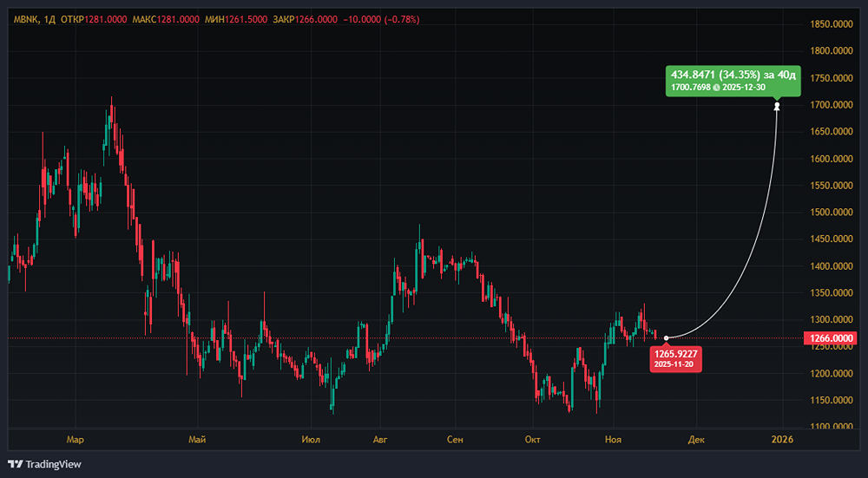Click the Авг month label on time axis
This screenshot has height=478, width=868.
380,440
